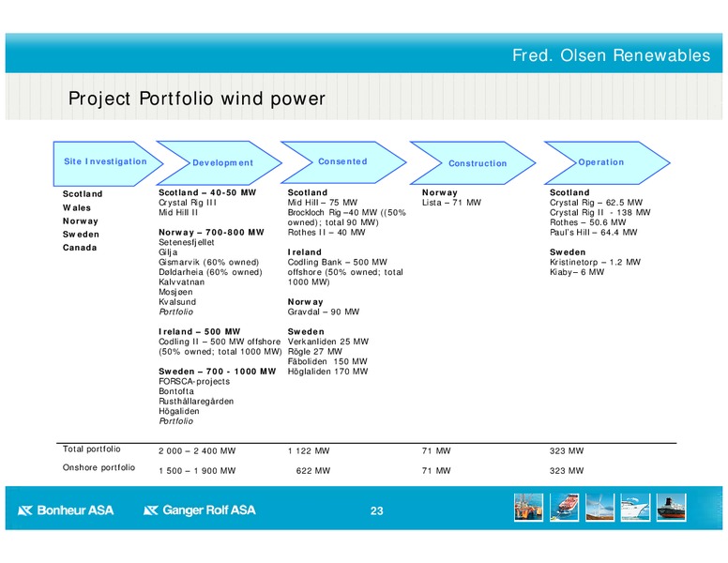Click the Scotland – 40-50 MW heading

(x=207, y=192)
